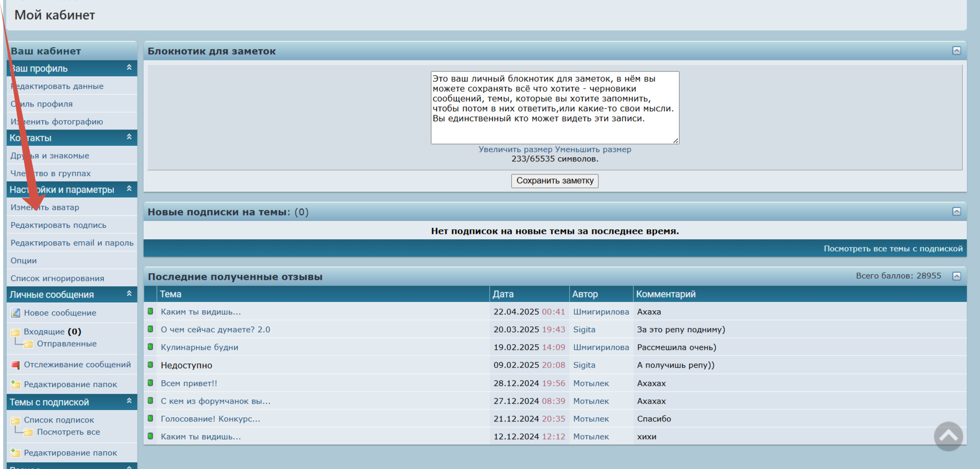Image resolution: width=980 pixels, height=469 pixels.
Task: Click the Сохранить заметку button
Action: pos(555,181)
